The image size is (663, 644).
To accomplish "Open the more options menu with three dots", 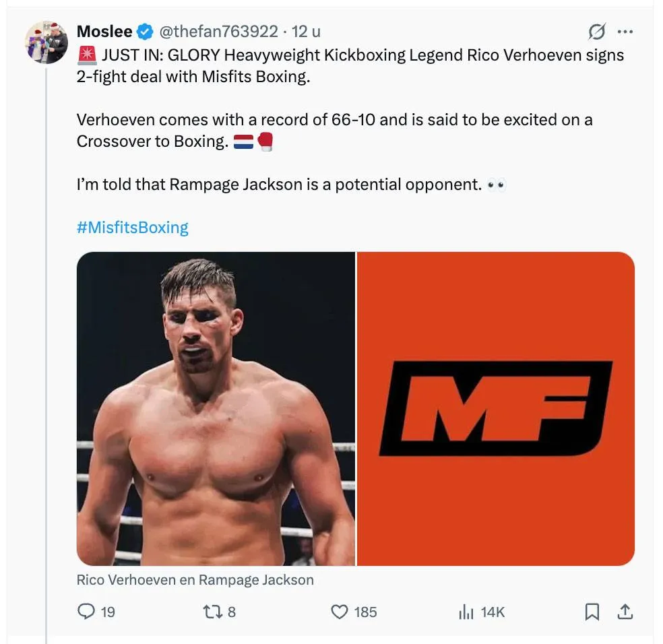I will pos(625,31).
